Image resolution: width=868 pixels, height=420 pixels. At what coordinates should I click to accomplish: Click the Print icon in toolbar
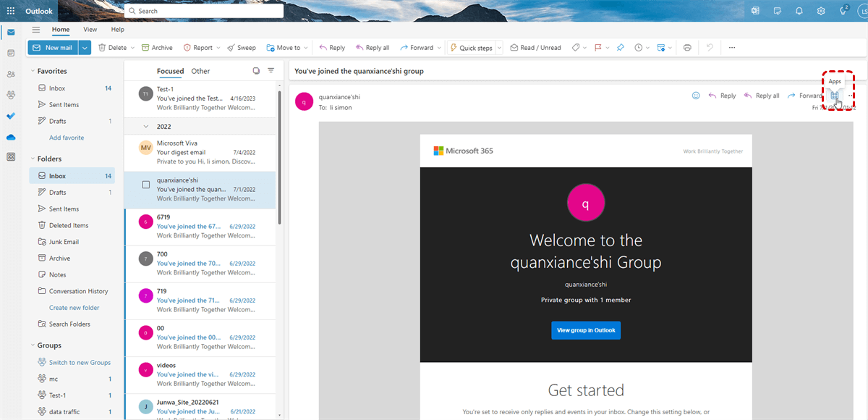pos(687,48)
